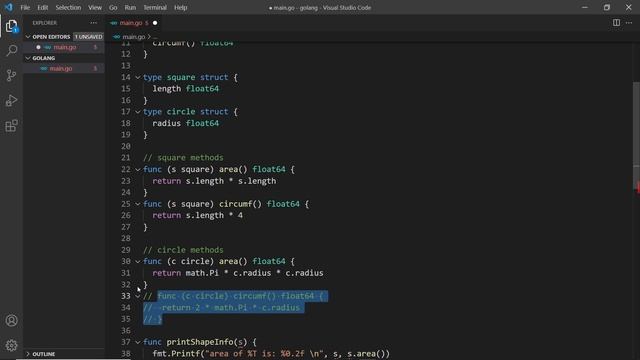The image size is (640, 360).
Task: Click the VS Code logo icon
Action: coord(9,7)
